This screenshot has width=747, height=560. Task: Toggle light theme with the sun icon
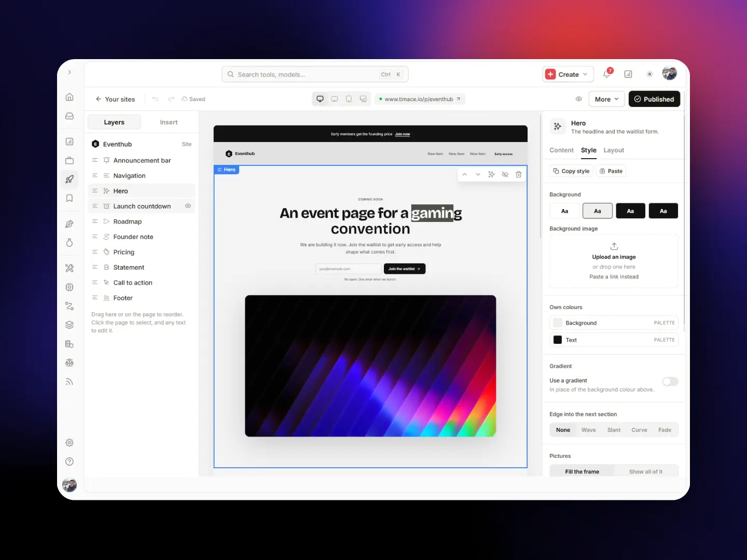(649, 74)
